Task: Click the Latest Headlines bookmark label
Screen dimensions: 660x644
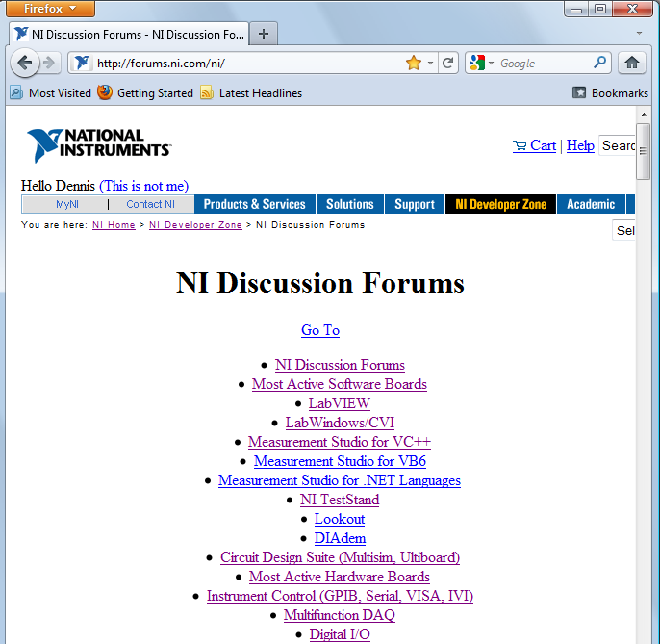Action: coord(261,93)
